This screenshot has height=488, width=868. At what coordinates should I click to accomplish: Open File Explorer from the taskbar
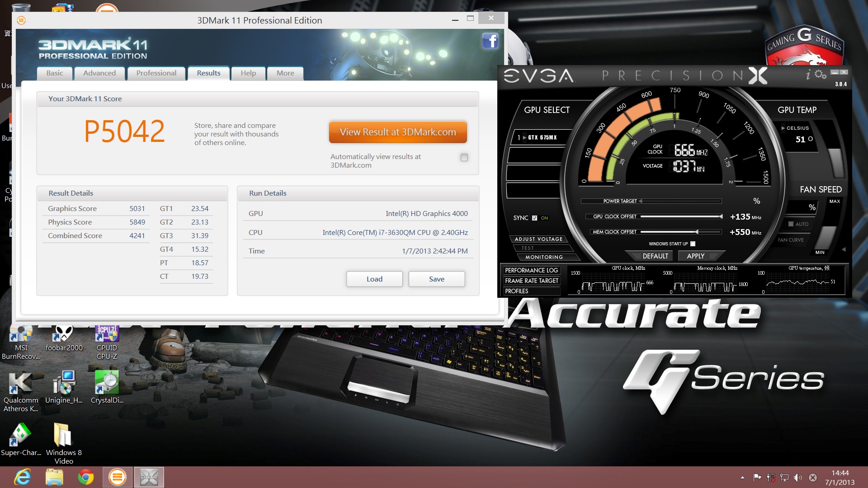coord(54,477)
